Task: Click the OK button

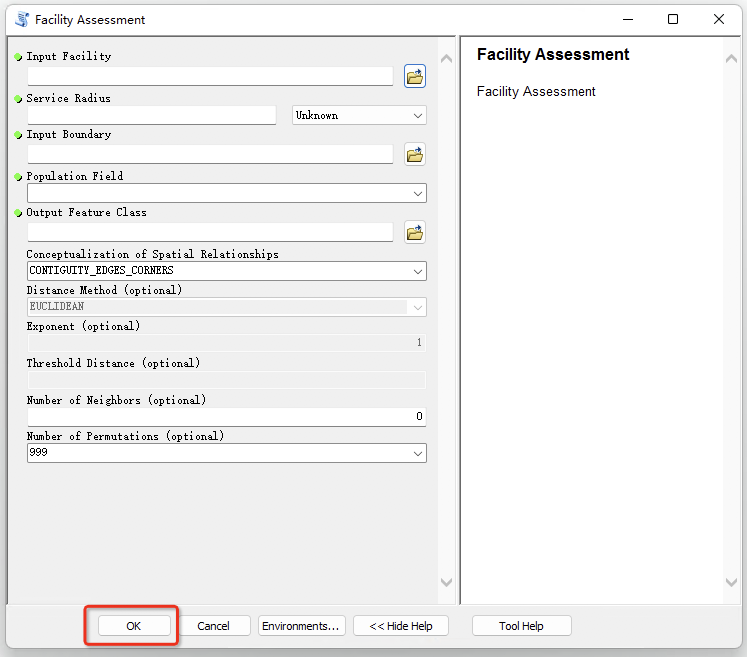Action: tap(134, 626)
